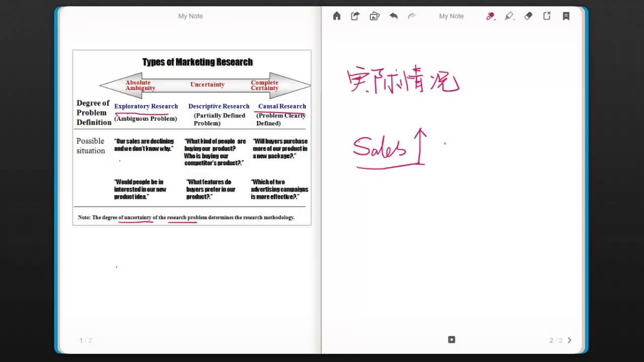Bookmark this page
This screenshot has width=644, height=362.
click(566, 16)
